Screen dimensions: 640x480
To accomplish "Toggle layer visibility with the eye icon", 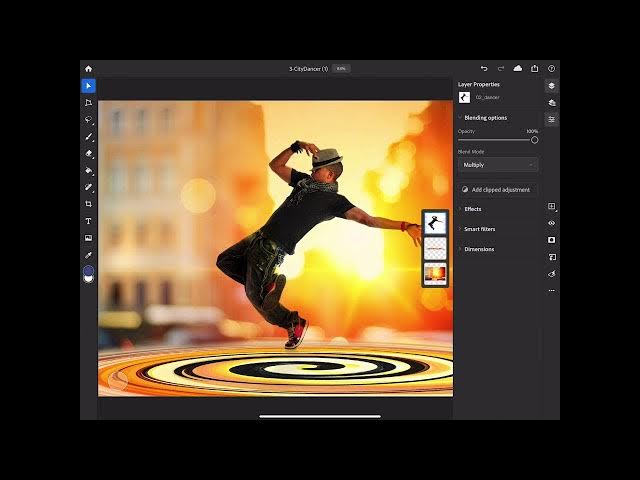I will pyautogui.click(x=551, y=223).
